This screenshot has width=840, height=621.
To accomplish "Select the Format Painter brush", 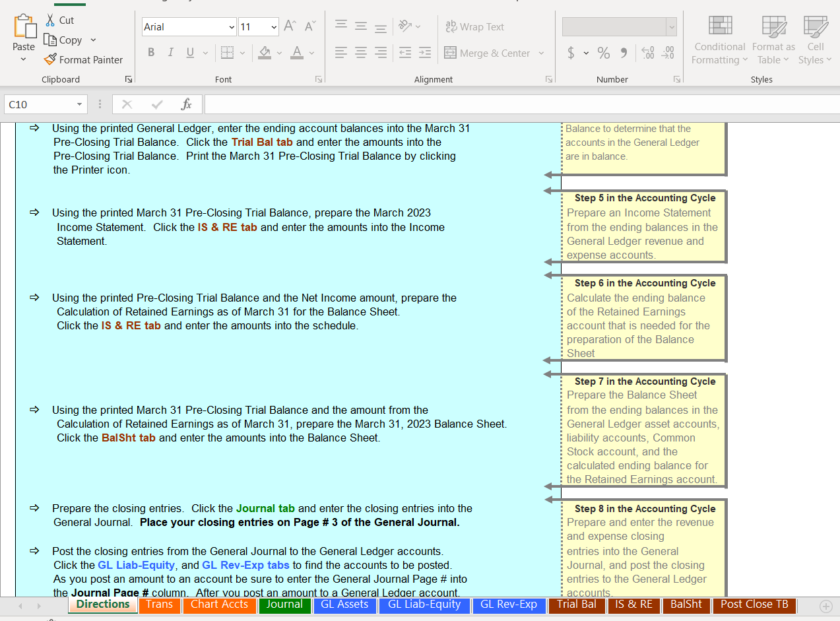I will point(50,59).
